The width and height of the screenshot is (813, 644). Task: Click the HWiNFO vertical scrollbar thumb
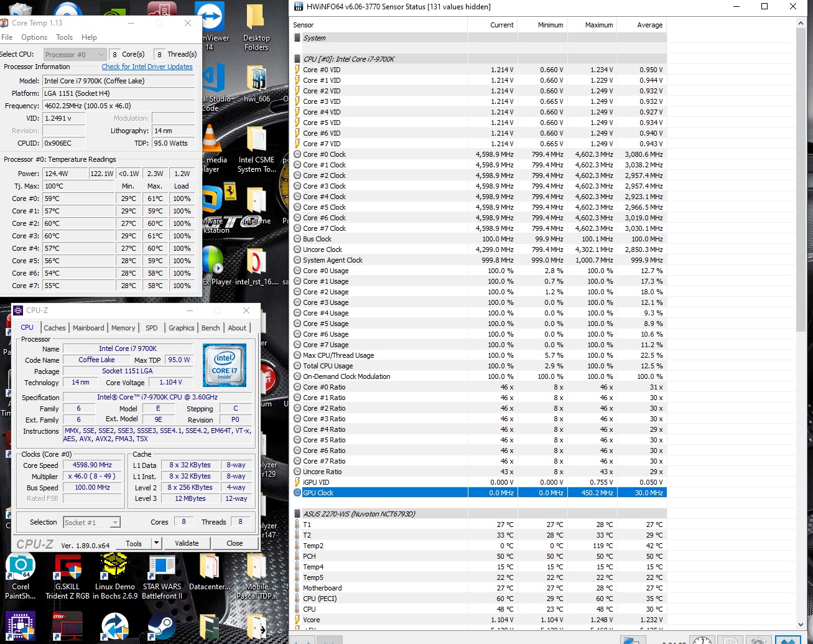coord(801,179)
